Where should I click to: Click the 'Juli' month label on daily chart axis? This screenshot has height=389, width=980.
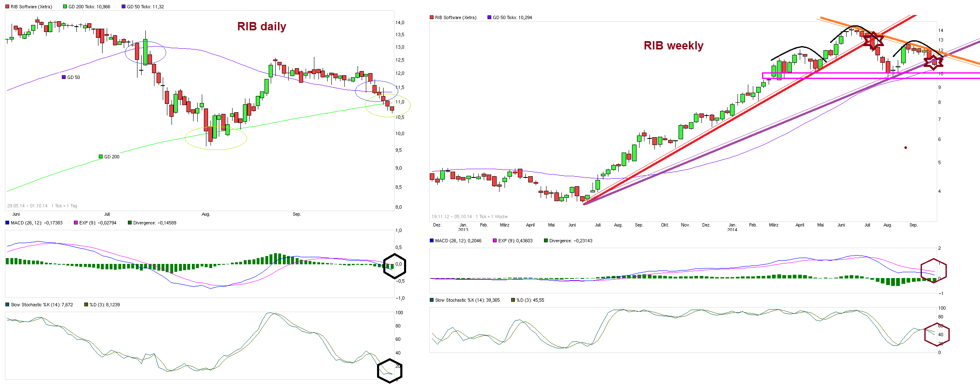(107, 214)
